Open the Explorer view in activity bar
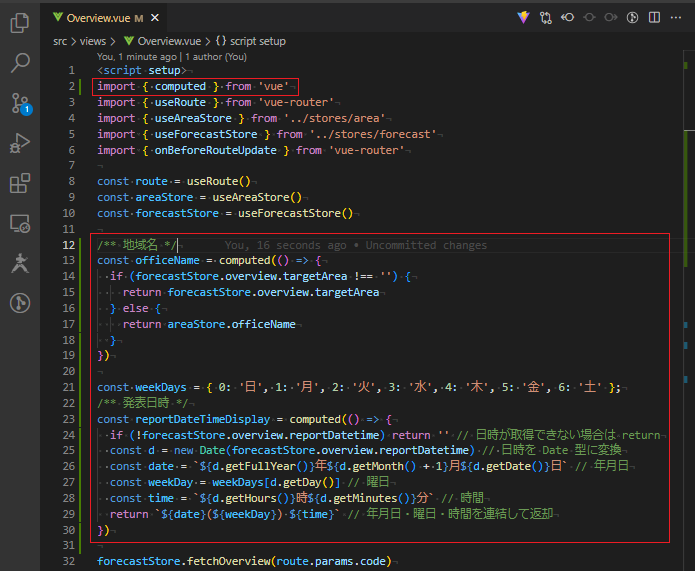This screenshot has height=571, width=695. (x=20, y=23)
